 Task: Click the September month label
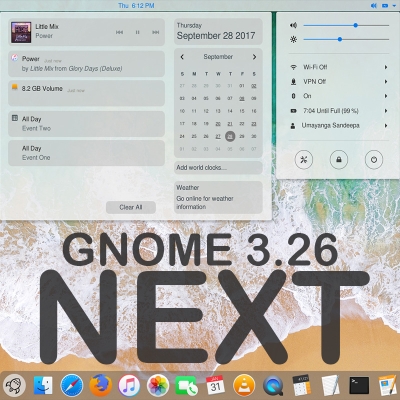tap(218, 57)
